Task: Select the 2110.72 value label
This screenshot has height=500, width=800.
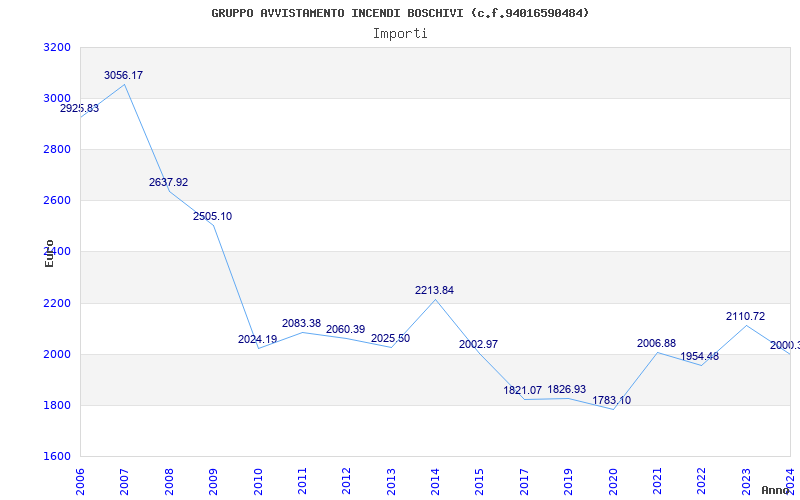Action: [x=745, y=316]
